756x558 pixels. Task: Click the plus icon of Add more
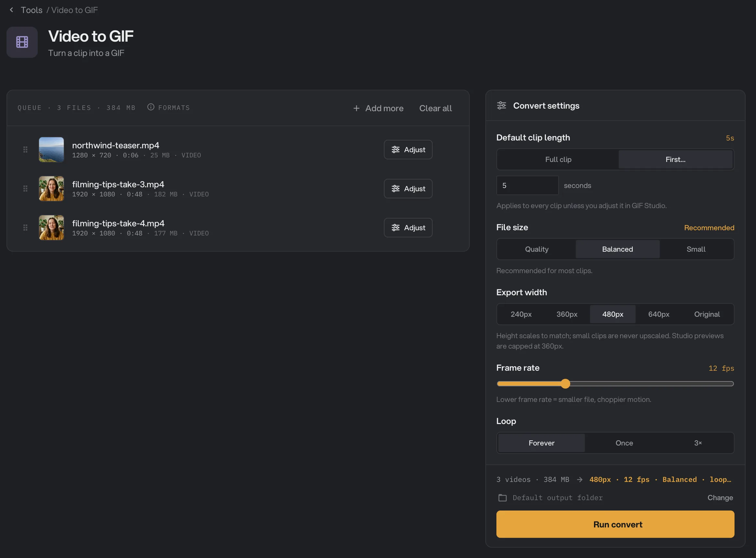click(x=357, y=108)
